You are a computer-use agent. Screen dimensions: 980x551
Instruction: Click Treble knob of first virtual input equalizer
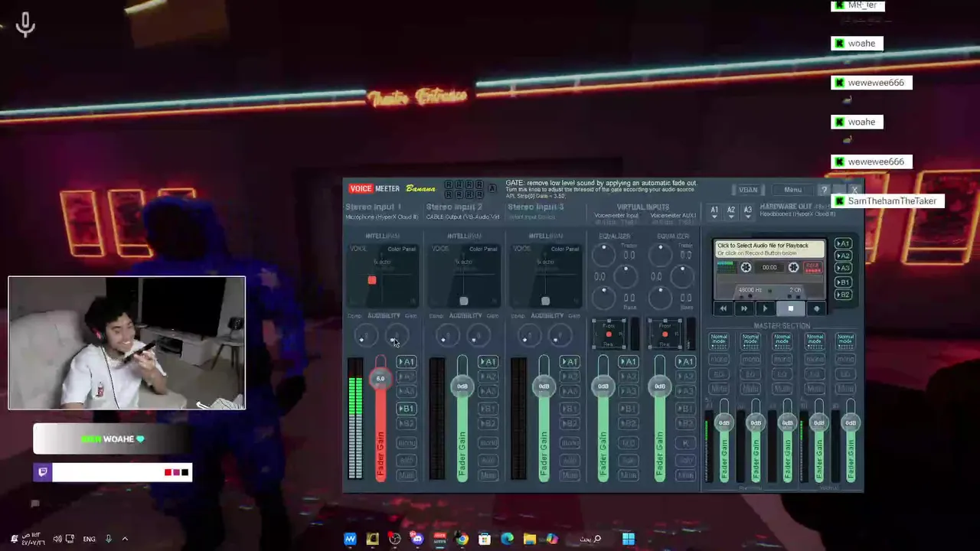click(x=604, y=253)
